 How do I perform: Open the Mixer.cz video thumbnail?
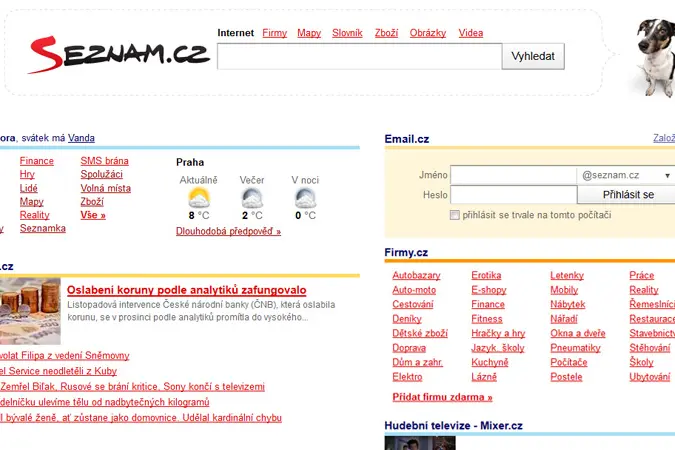(420, 443)
